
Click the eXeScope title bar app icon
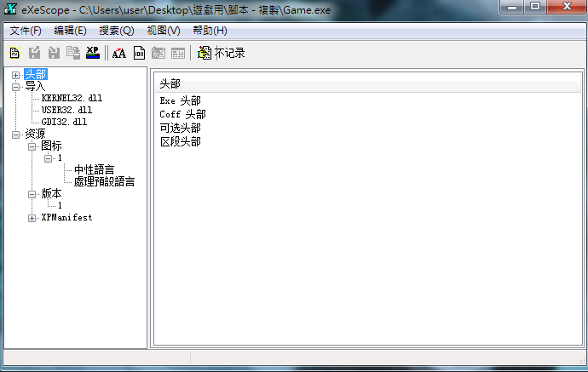tap(10, 9)
